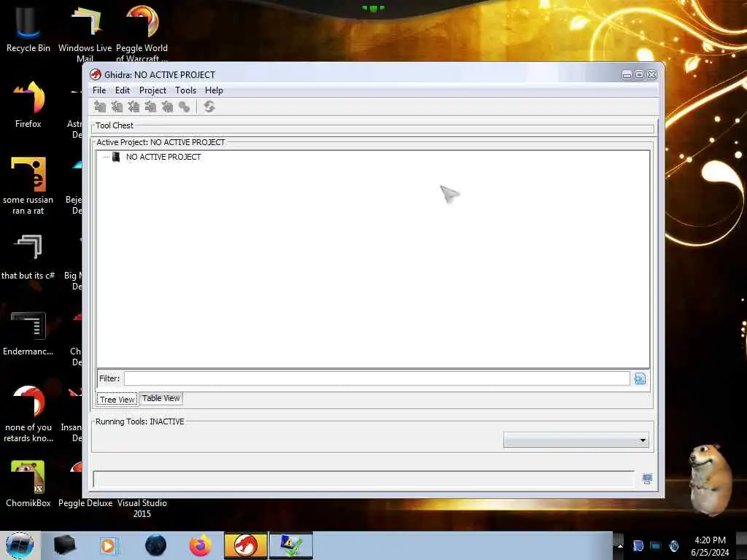Select the NO ACTIVE PROJECT tree node

[163, 157]
